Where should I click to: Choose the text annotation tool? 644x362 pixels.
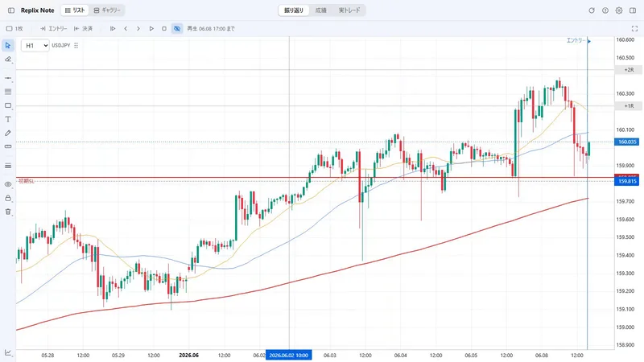point(8,119)
